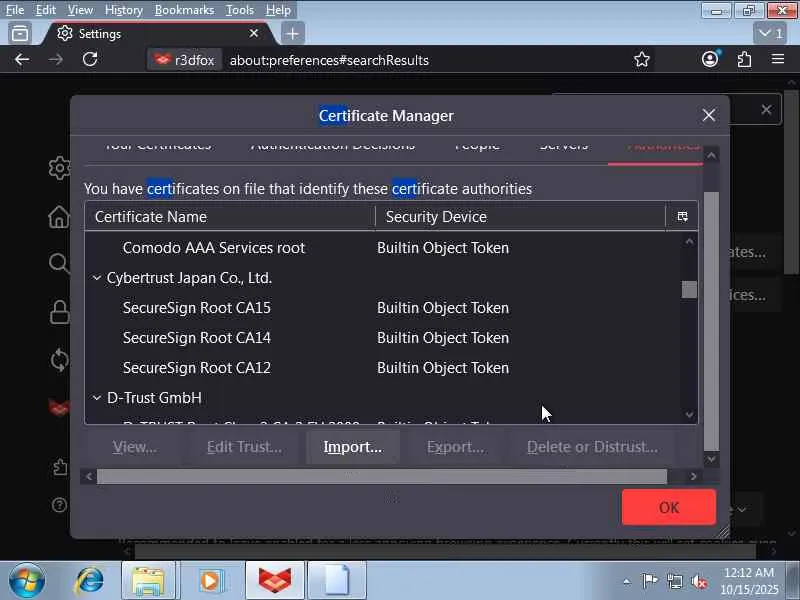Click taskbar clock showing 12:12 AM

749,581
